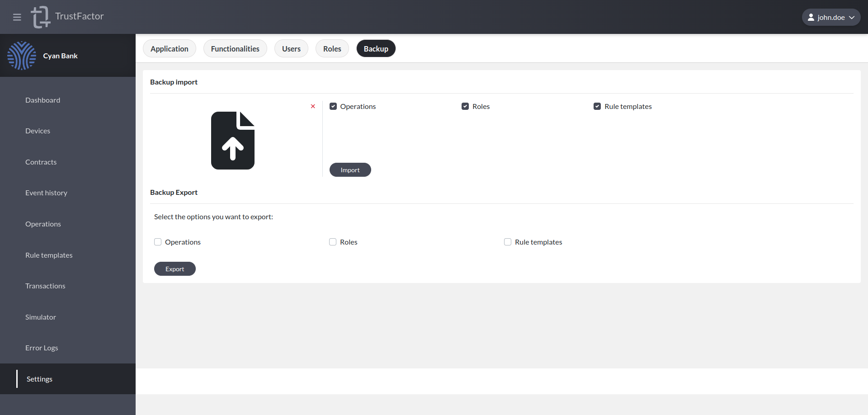The height and width of the screenshot is (415, 868).
Task: Open the Users tab
Action: pyautogui.click(x=291, y=49)
